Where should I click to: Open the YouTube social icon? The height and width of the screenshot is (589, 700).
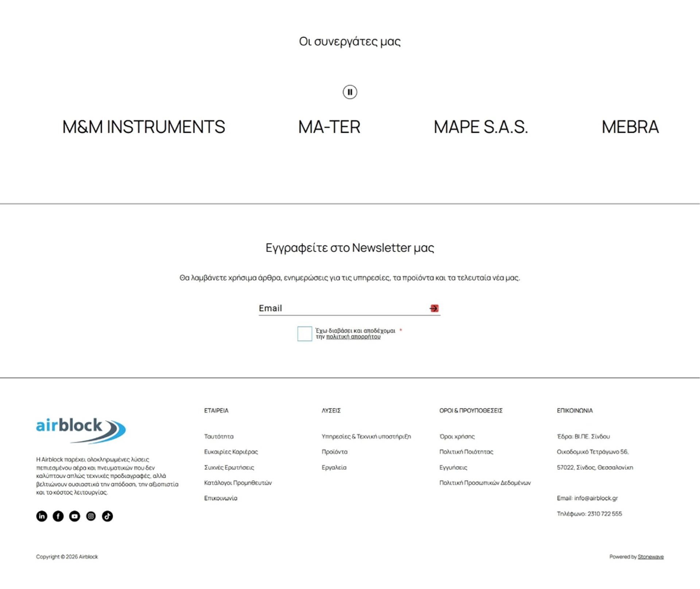pyautogui.click(x=74, y=516)
